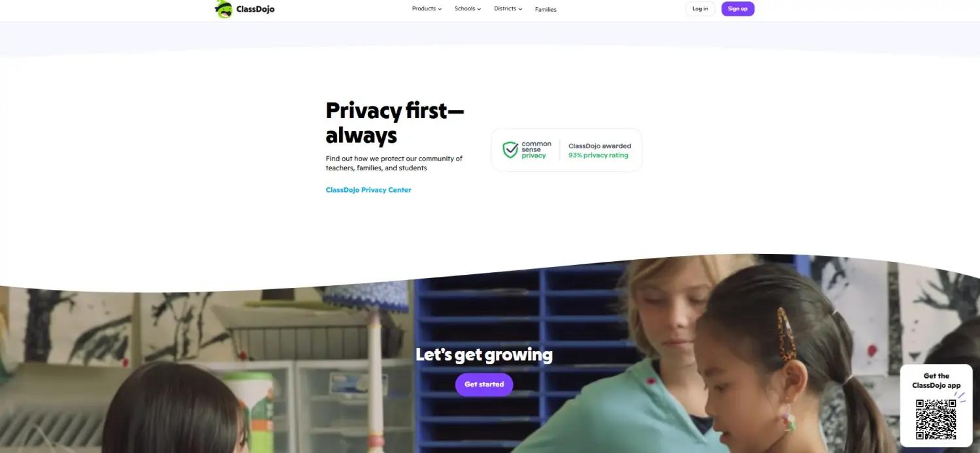Expand the chevron next to Products
Viewport: 980px width, 453px height.
[440, 9]
